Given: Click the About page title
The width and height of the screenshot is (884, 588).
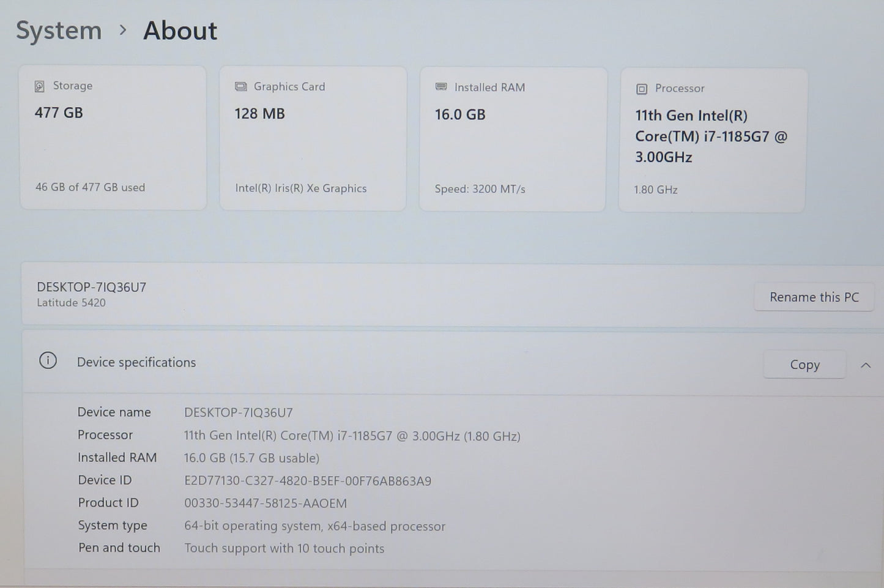Looking at the screenshot, I should [x=180, y=31].
